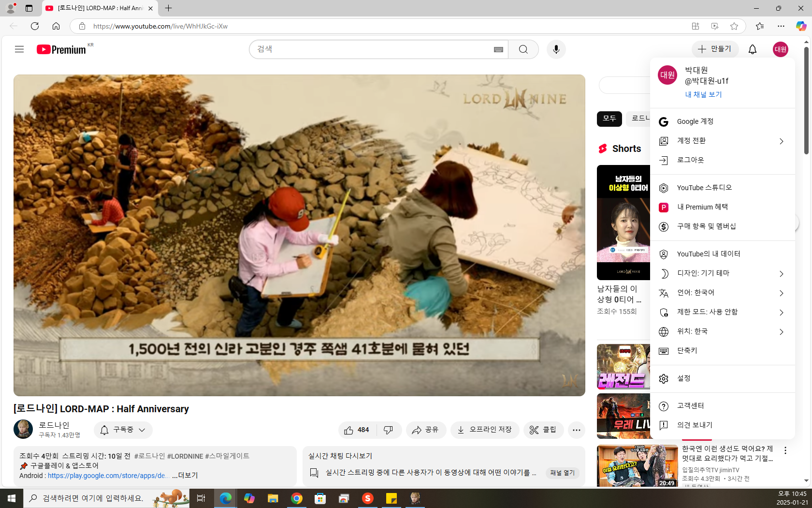The height and width of the screenshot is (508, 812).
Task: Select 로그아웃 from the account menu
Action: (690, 160)
